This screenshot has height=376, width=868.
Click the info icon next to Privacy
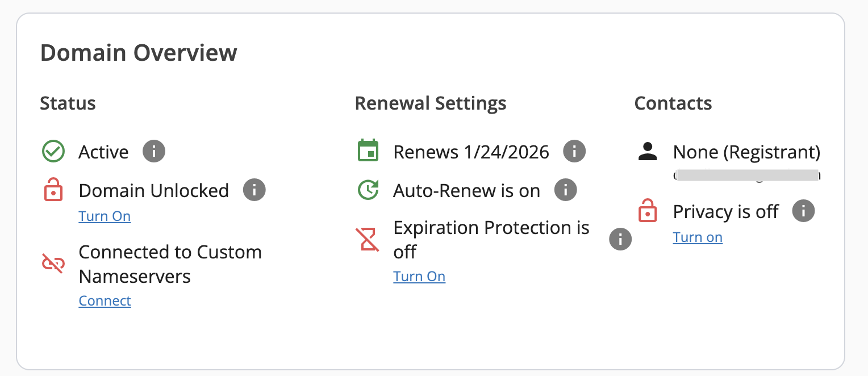(x=804, y=211)
